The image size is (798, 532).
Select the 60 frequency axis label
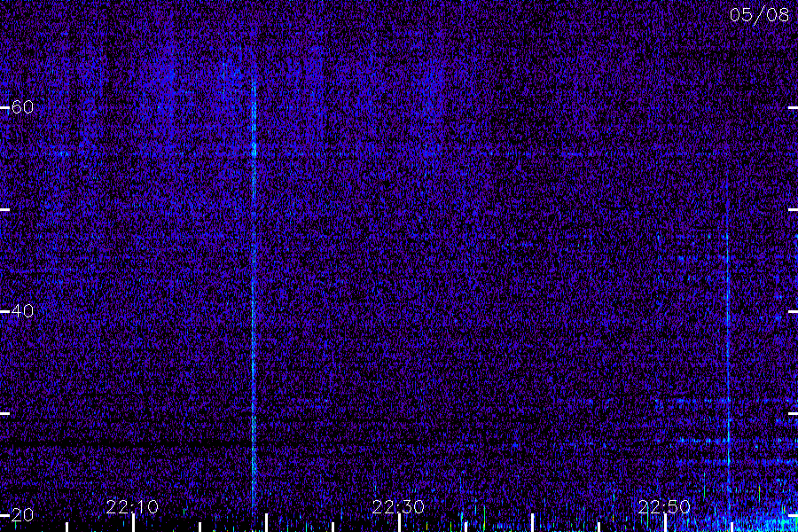(22, 107)
